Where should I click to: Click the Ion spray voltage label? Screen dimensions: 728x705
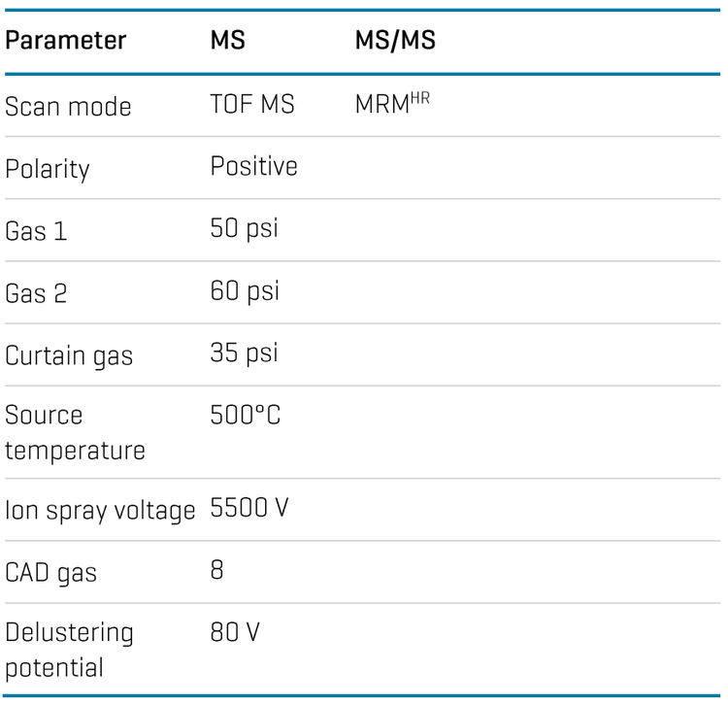point(100,511)
